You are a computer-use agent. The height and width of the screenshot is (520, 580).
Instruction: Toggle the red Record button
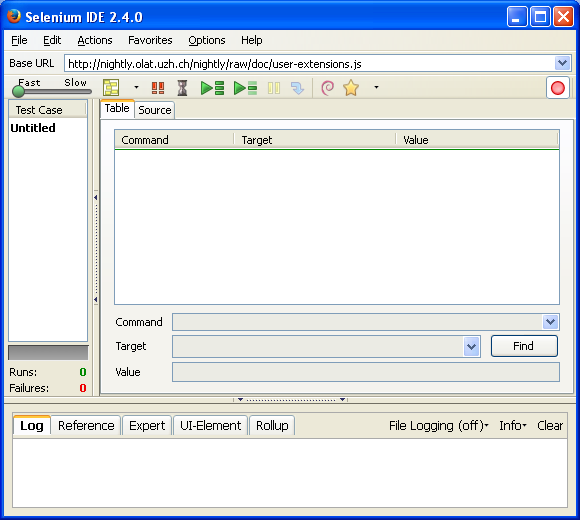[x=557, y=88]
